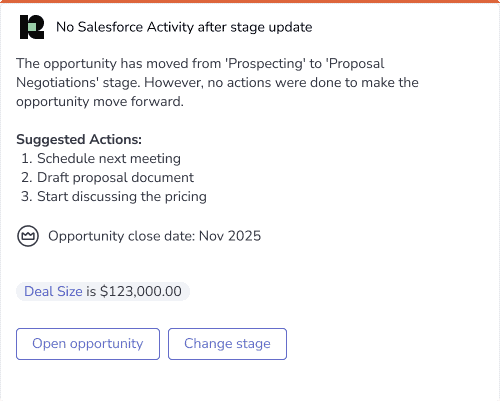Click the 'Change stage' button
This screenshot has width=500, height=401.
coord(227,344)
